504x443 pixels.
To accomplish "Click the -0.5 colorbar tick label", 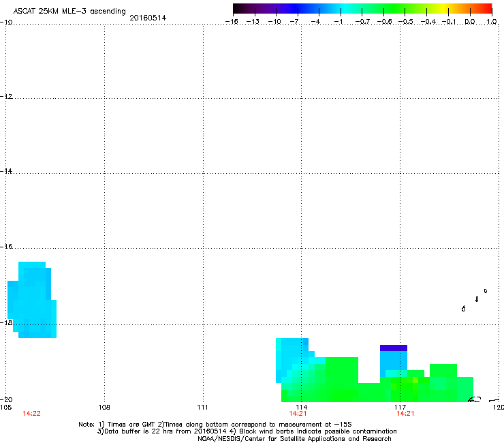I will pyautogui.click(x=406, y=22).
